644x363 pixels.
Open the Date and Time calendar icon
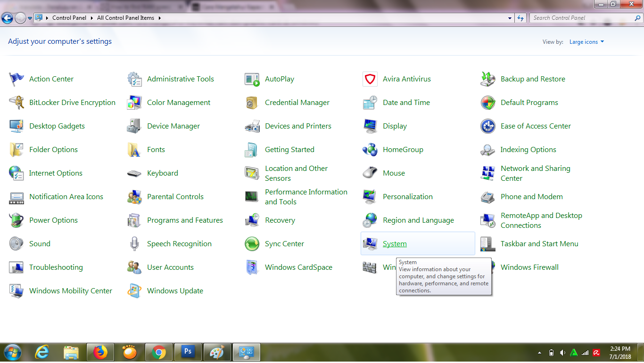tap(370, 103)
